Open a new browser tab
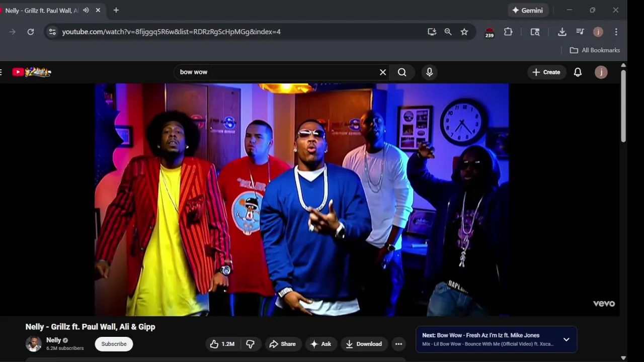This screenshot has width=644, height=362. point(116,10)
